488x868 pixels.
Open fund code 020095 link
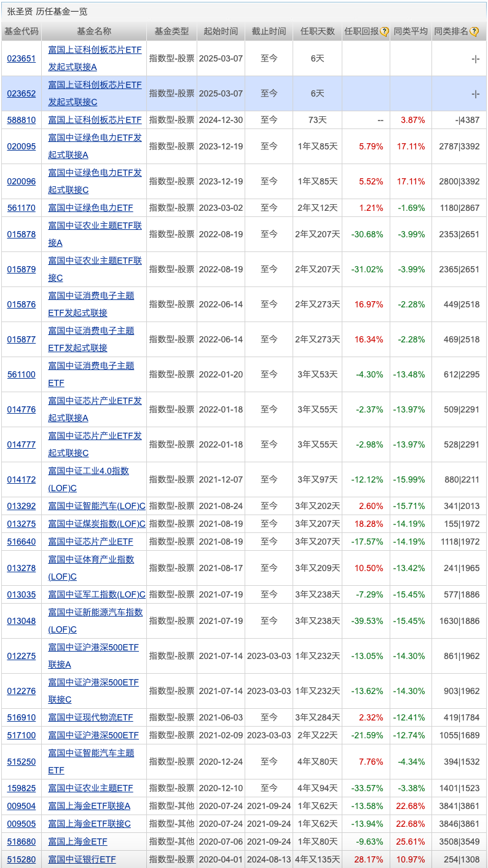click(22, 146)
